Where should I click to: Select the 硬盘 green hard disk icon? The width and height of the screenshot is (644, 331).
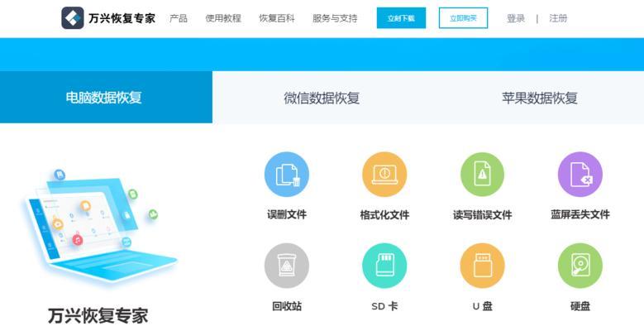(580, 266)
